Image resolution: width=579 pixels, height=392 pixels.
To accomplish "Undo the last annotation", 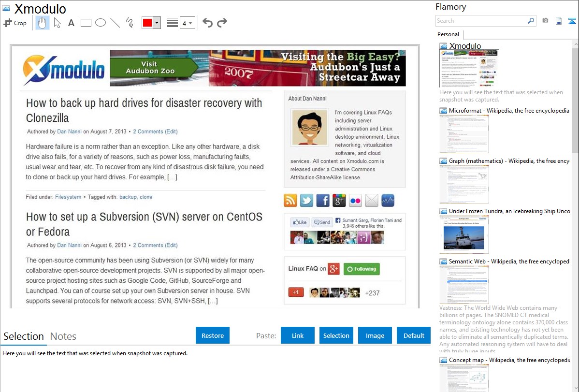I will pyautogui.click(x=207, y=23).
